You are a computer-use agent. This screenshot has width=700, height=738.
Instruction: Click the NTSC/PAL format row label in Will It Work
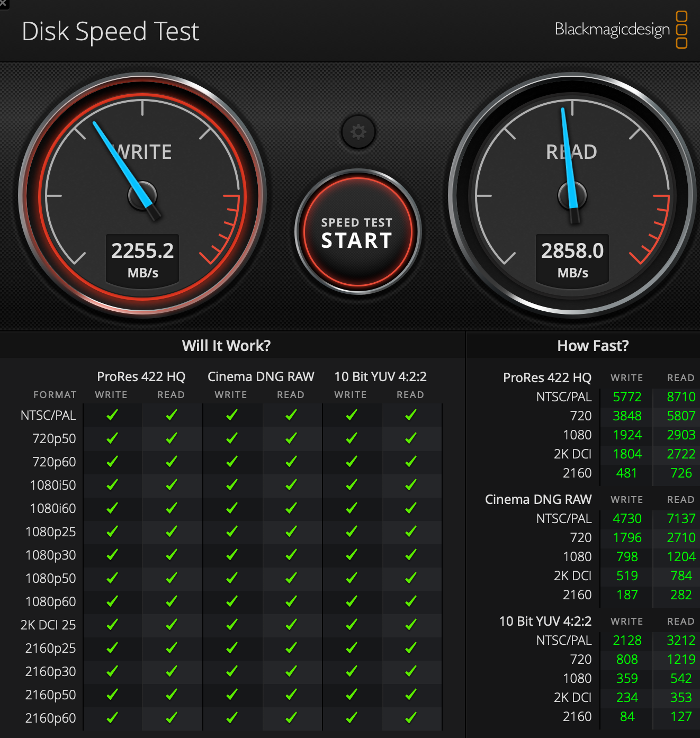(48, 416)
